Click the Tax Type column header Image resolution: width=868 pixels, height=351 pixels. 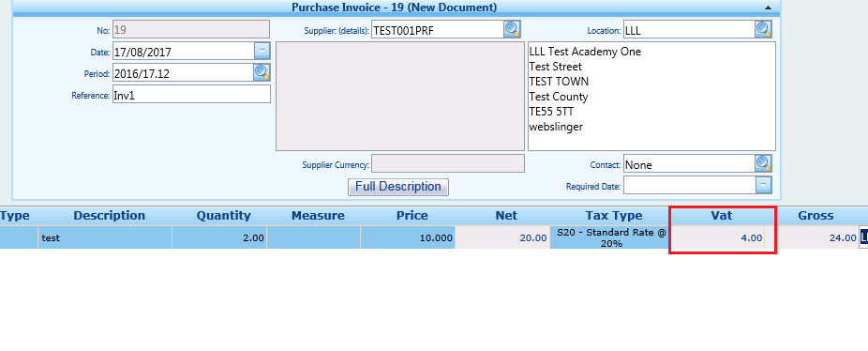[x=614, y=216]
